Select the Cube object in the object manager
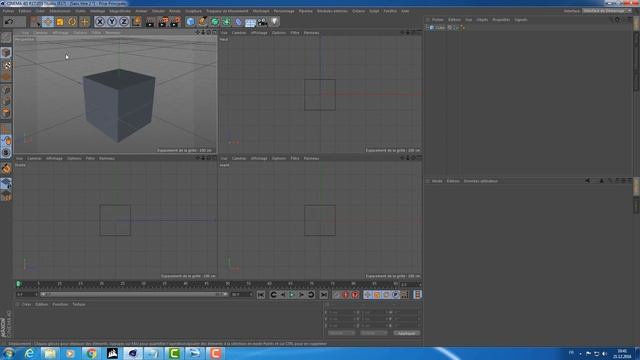 [x=440, y=27]
